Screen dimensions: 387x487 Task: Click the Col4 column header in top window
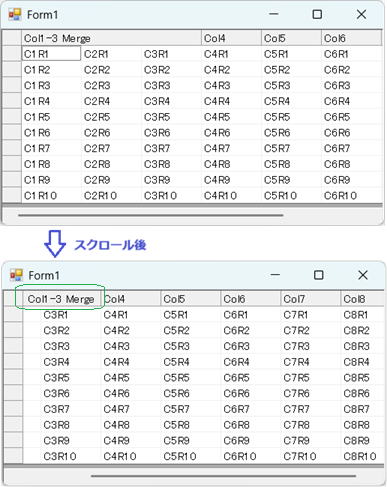pyautogui.click(x=231, y=38)
